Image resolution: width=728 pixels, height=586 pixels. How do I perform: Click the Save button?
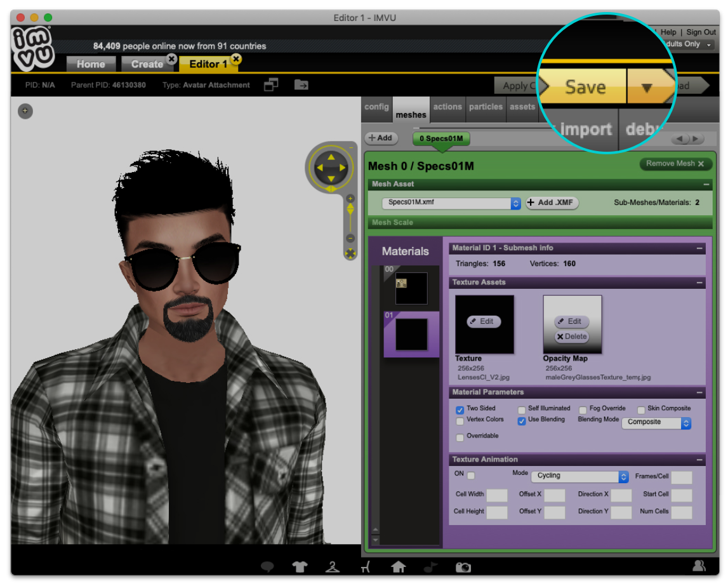point(585,87)
